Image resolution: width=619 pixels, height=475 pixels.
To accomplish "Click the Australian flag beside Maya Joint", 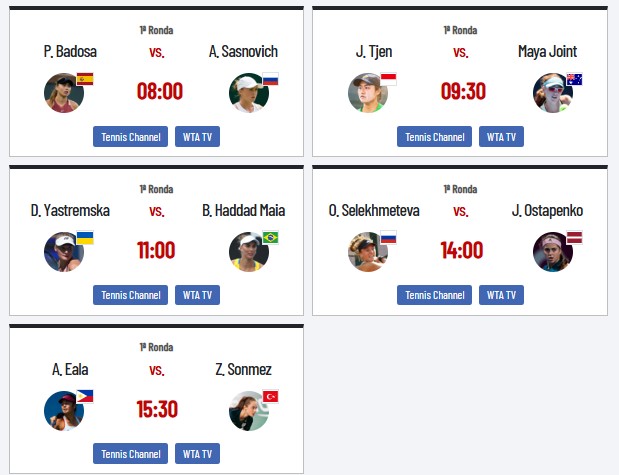I will [574, 79].
